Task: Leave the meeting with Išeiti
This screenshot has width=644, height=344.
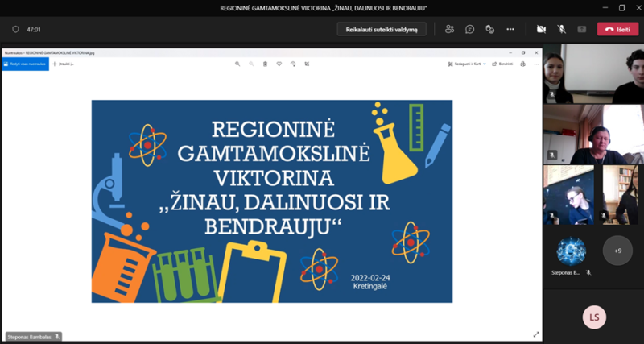Action: (x=617, y=29)
